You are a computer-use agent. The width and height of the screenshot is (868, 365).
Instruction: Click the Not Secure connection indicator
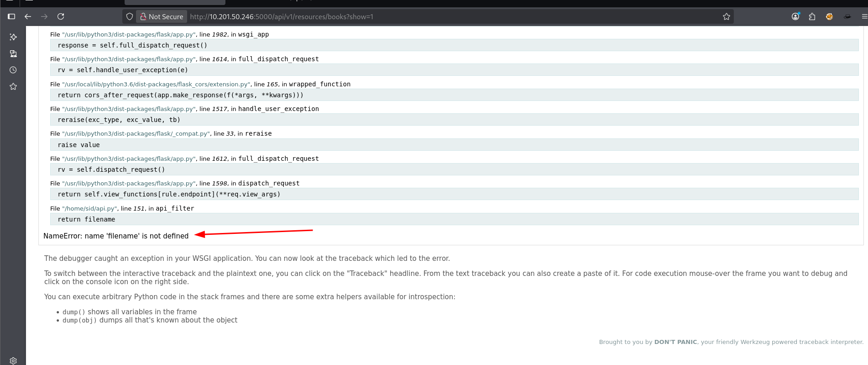coord(162,16)
